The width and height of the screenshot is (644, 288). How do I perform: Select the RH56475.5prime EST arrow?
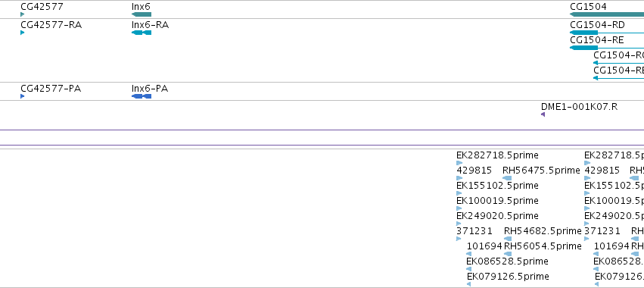click(x=507, y=178)
